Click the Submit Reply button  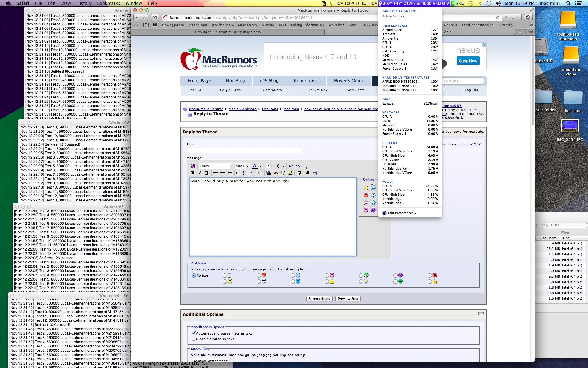pyautogui.click(x=319, y=299)
